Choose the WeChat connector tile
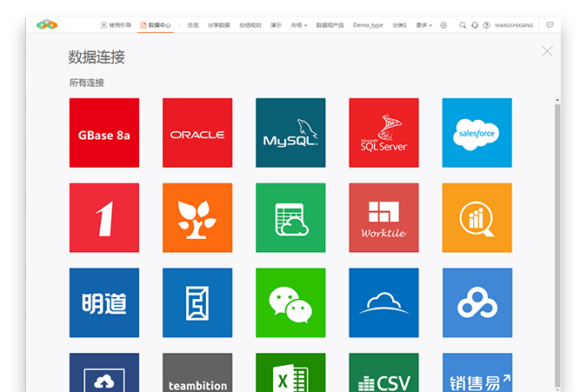 (x=290, y=302)
